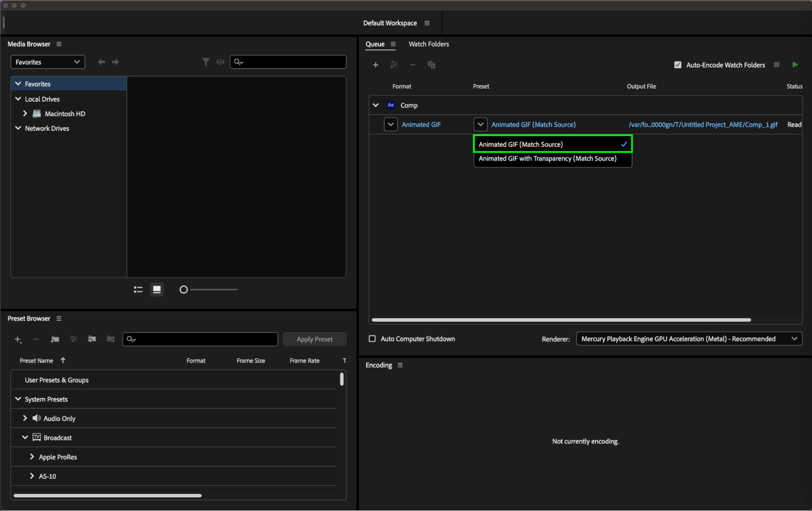Image resolution: width=812 pixels, height=511 pixels.
Task: Enable Auto Computer Shutdown checkbox
Action: click(x=372, y=339)
